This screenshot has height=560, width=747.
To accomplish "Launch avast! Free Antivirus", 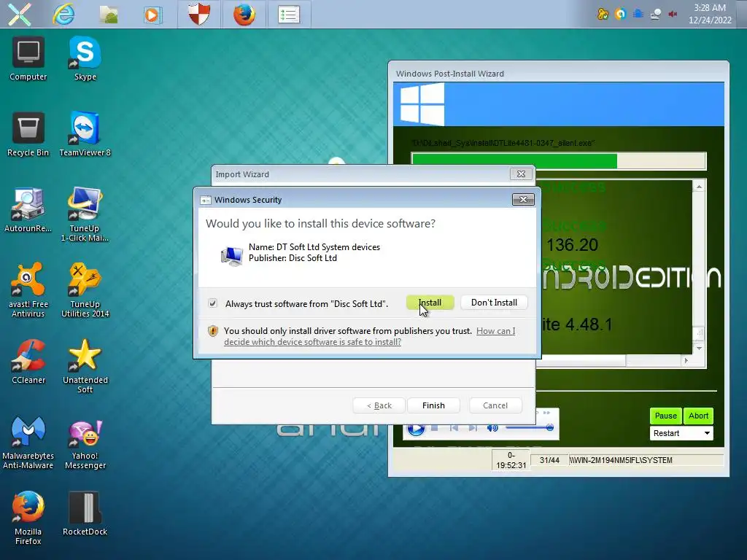I will coord(28,290).
